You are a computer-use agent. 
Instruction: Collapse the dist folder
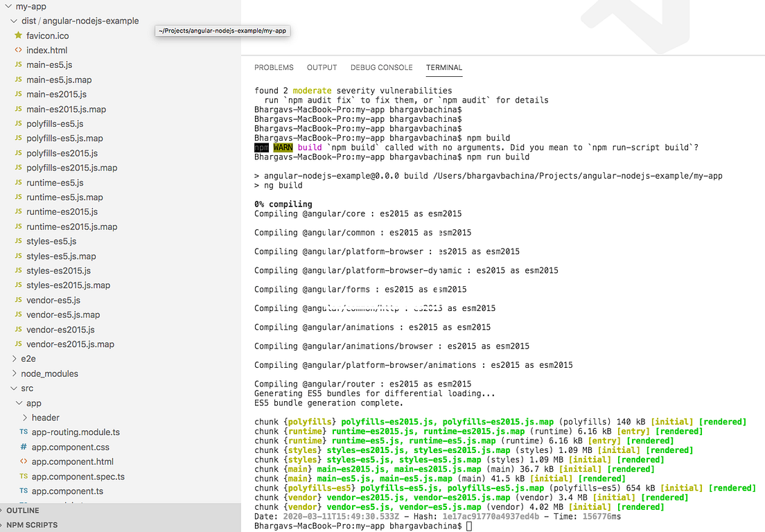click(x=13, y=21)
